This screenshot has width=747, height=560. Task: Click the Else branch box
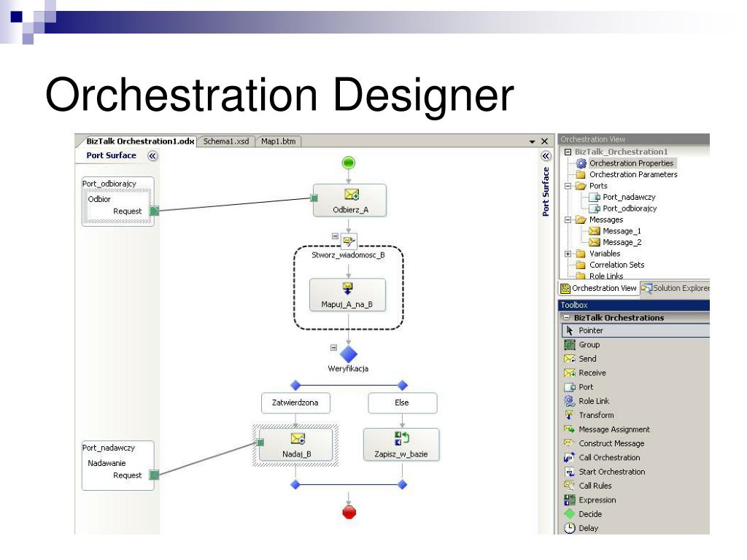point(402,402)
